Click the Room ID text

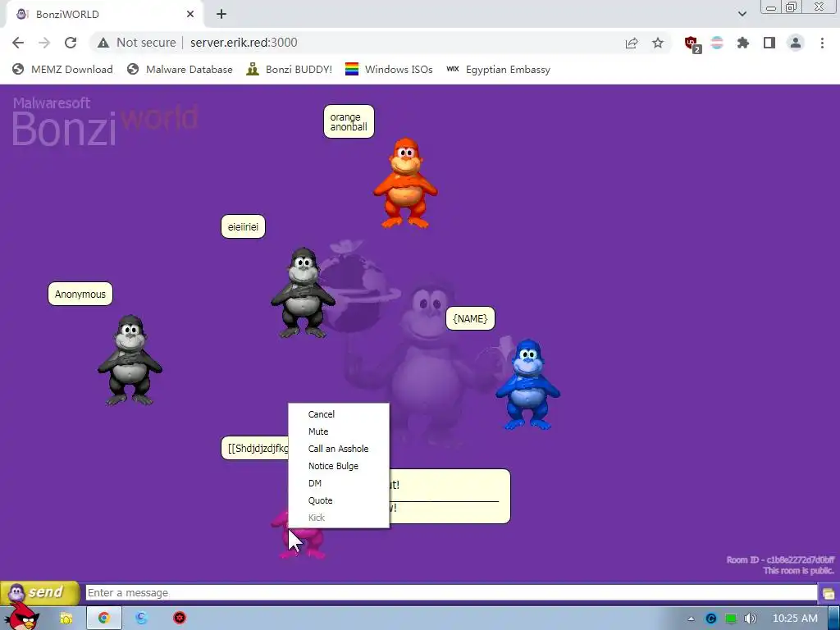click(x=780, y=559)
